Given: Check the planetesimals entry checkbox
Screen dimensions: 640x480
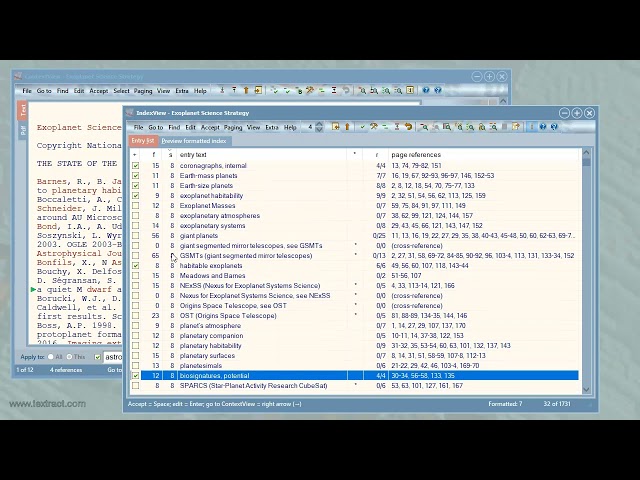Looking at the screenshot, I should tap(135, 366).
